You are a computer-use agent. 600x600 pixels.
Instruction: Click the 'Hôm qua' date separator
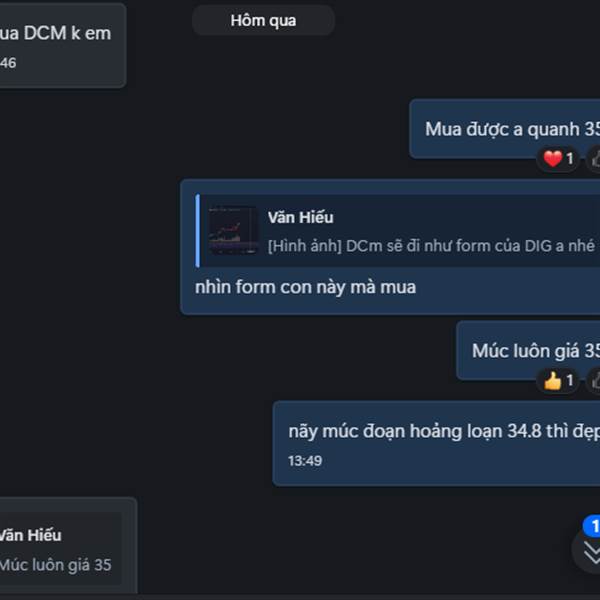coord(263,21)
